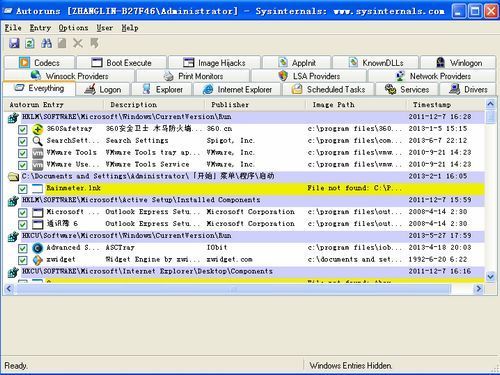Click the xwidget entry icon

37,260
